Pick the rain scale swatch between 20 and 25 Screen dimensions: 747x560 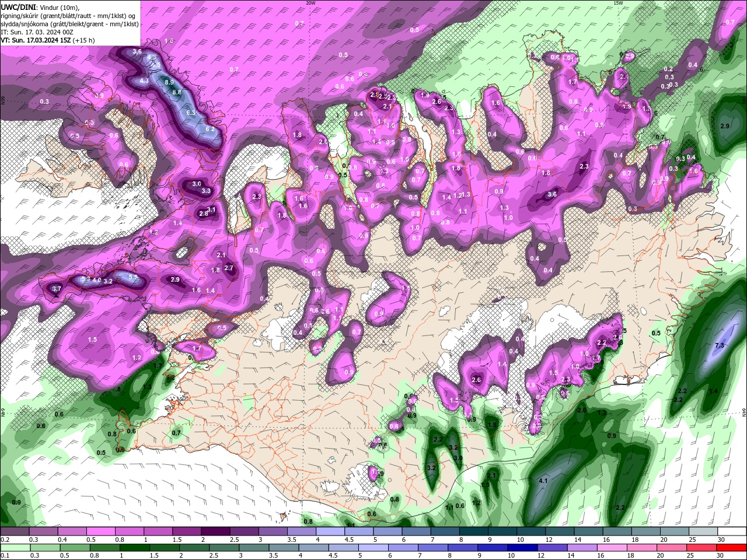tap(672, 548)
